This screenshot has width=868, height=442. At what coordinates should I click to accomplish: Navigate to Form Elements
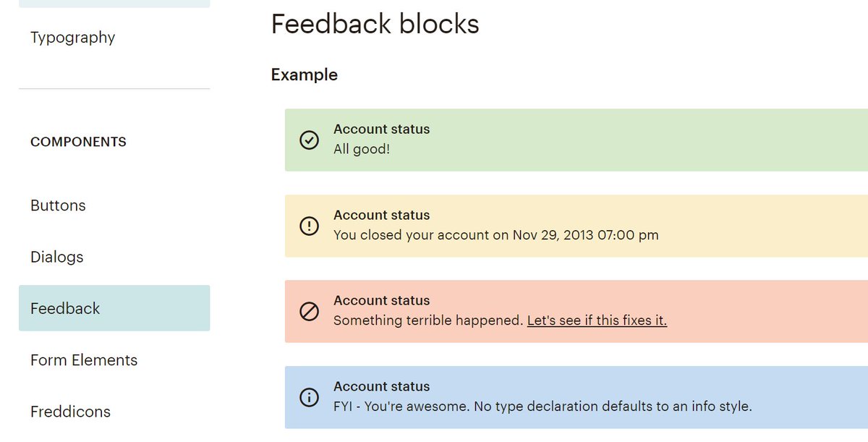click(84, 360)
